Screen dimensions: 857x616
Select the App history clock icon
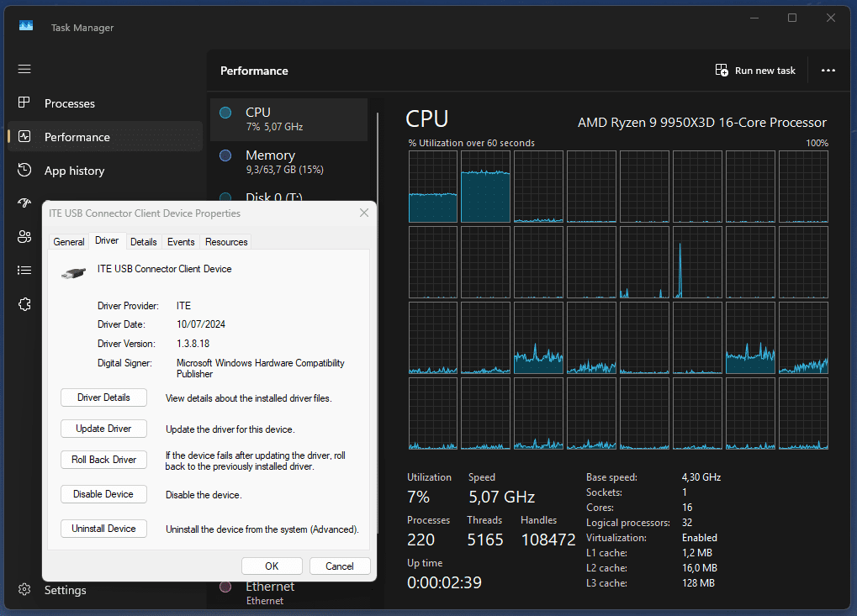(x=24, y=170)
